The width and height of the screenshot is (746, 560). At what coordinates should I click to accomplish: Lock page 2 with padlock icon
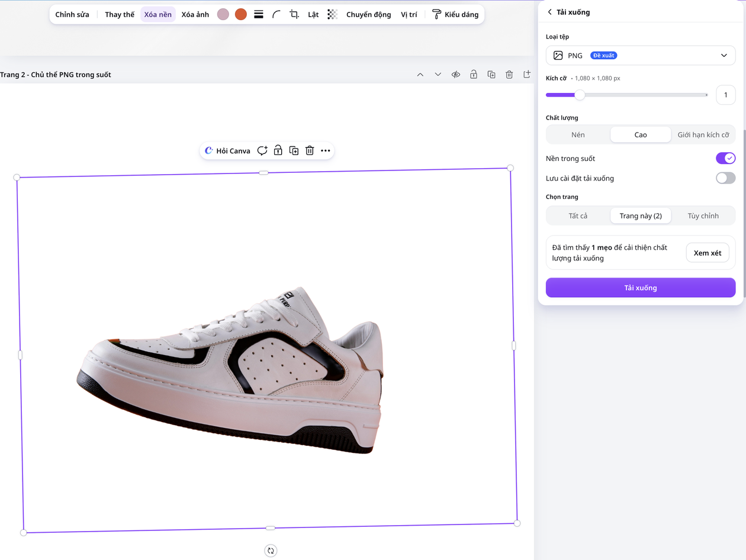474,75
